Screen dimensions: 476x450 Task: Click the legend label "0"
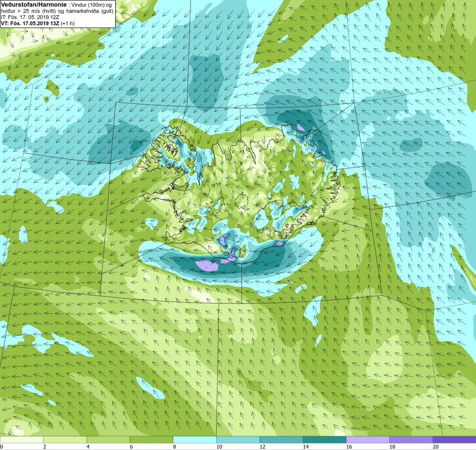pyautogui.click(x=1, y=447)
